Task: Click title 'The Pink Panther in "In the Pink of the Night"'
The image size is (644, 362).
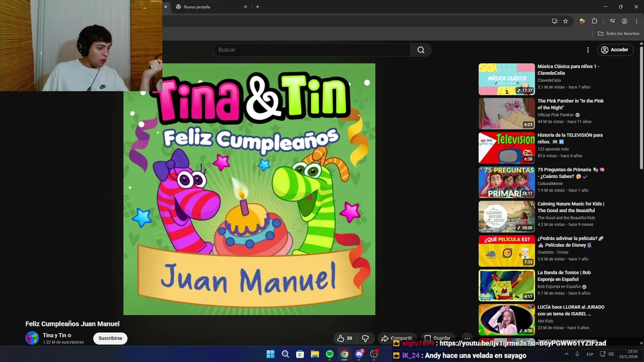Action: point(571,104)
